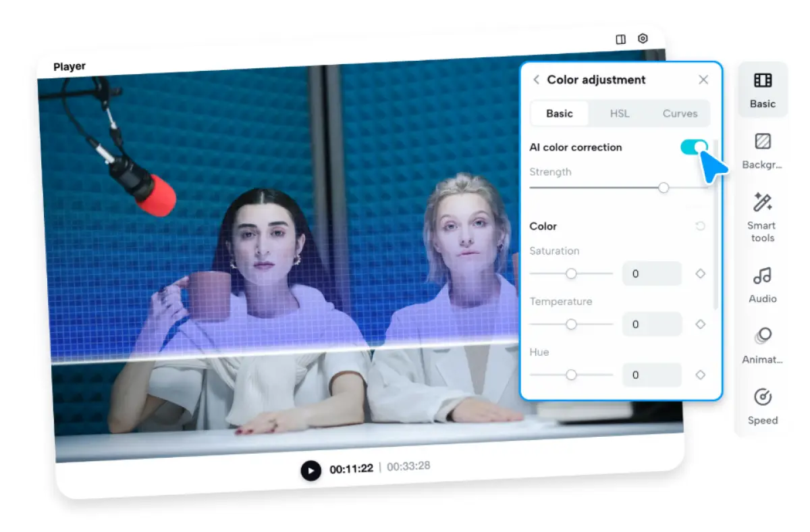The image size is (810, 532).
Task: Open the Background tool icon
Action: 763,150
